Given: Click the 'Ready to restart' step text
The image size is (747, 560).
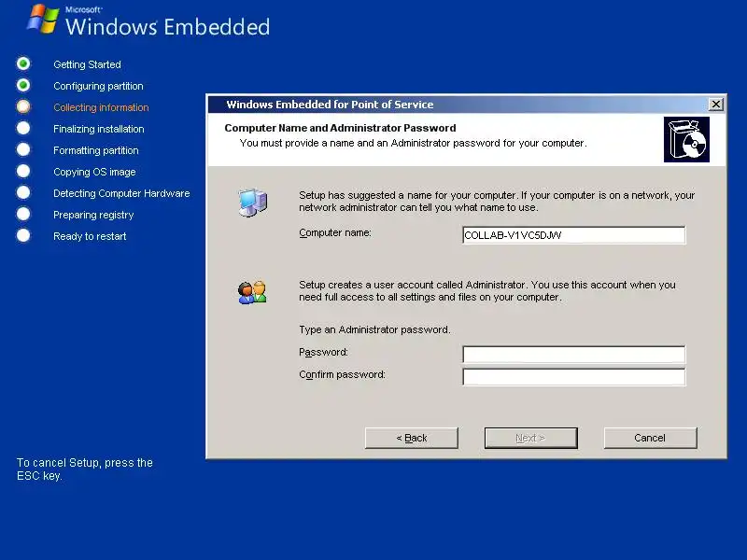Looking at the screenshot, I should [x=90, y=236].
